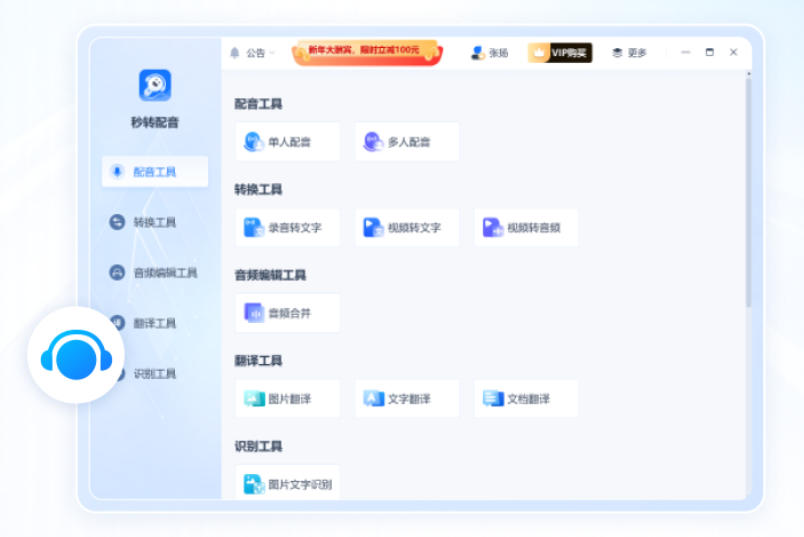Expand the 公告 dropdown

(252, 53)
